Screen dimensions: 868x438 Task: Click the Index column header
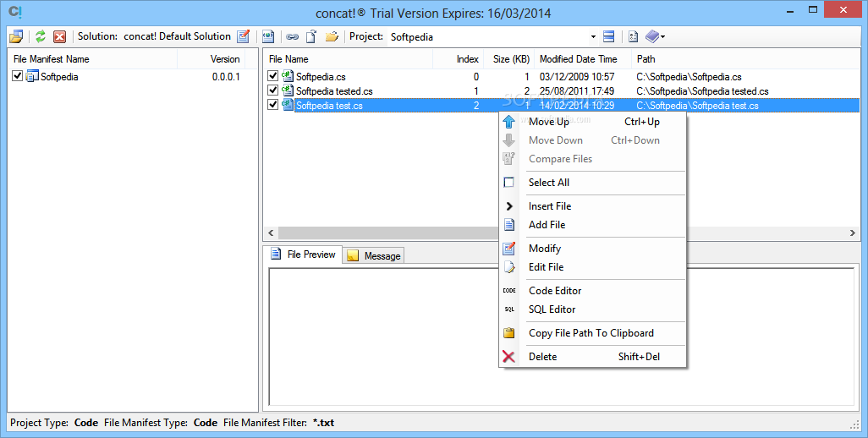tap(458, 59)
